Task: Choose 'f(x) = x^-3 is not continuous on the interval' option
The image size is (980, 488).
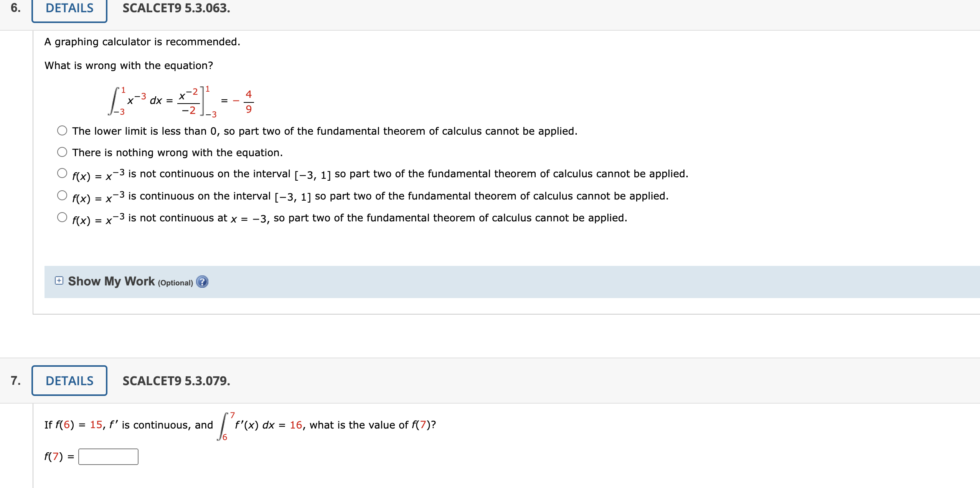Action: click(x=62, y=173)
